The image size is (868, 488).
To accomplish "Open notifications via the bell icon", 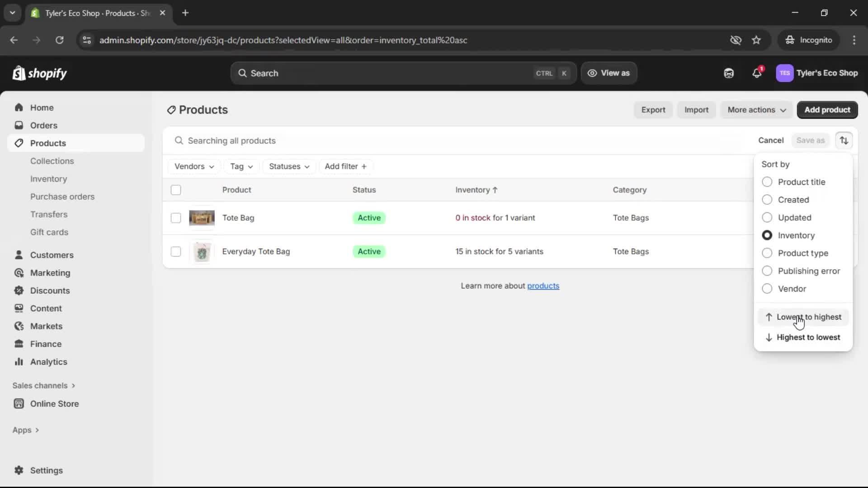I will [757, 73].
